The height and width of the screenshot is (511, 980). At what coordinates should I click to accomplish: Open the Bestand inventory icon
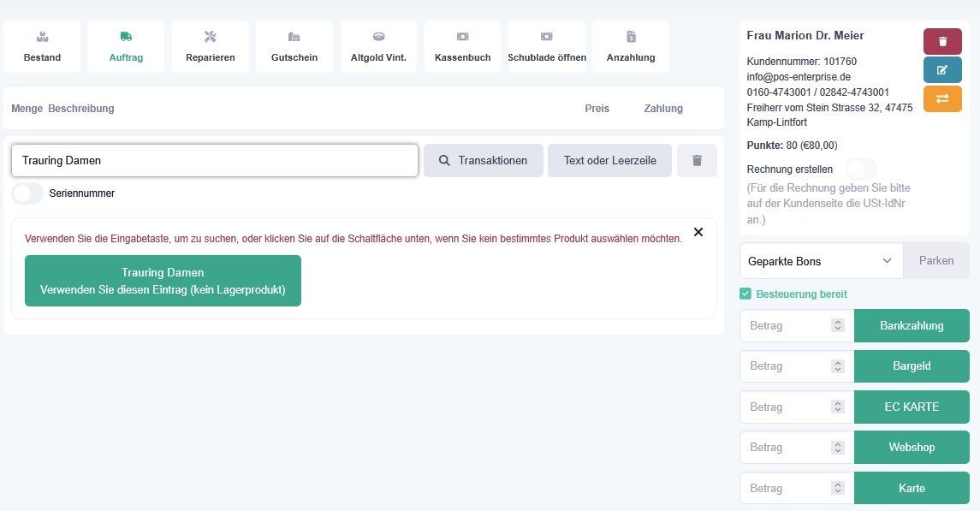[42, 37]
